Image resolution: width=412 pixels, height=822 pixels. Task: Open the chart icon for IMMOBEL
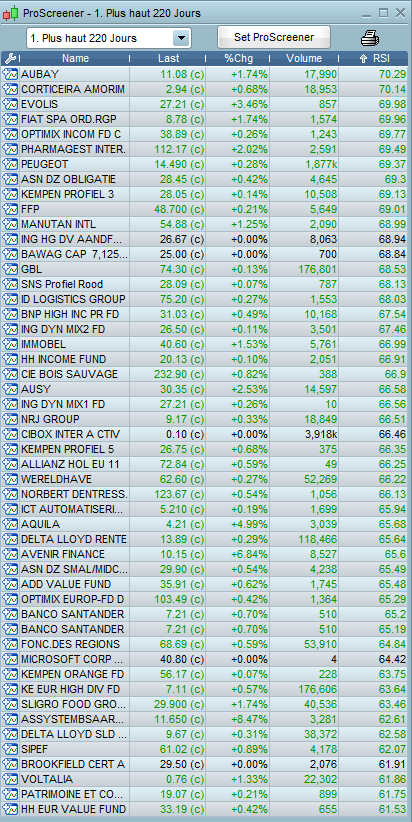[10, 344]
